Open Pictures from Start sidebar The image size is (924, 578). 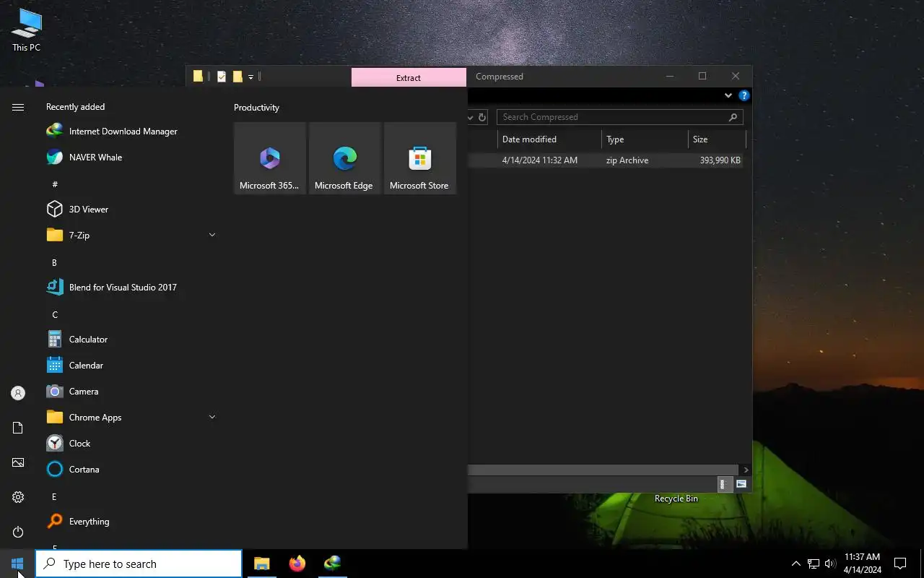pyautogui.click(x=18, y=462)
